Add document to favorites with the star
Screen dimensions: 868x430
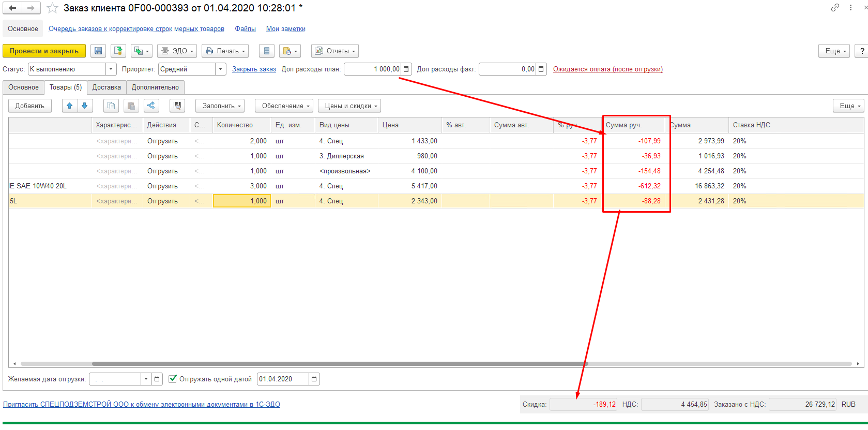52,8
